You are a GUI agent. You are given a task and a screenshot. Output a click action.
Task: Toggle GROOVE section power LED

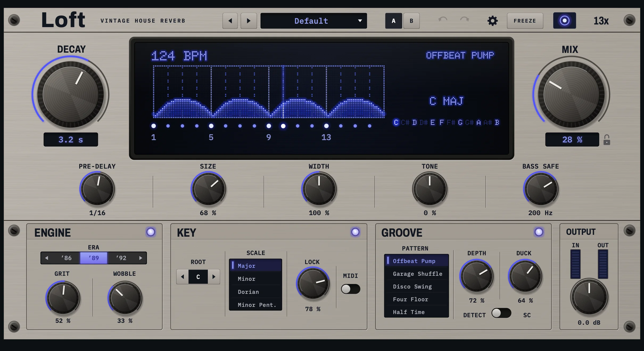[x=539, y=232]
